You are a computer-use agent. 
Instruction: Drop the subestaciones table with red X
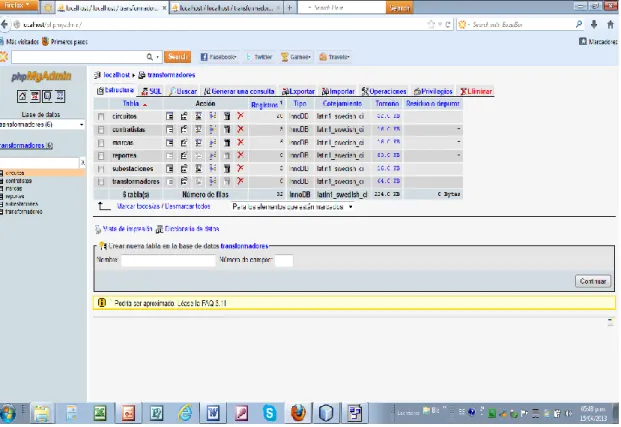tap(240, 168)
